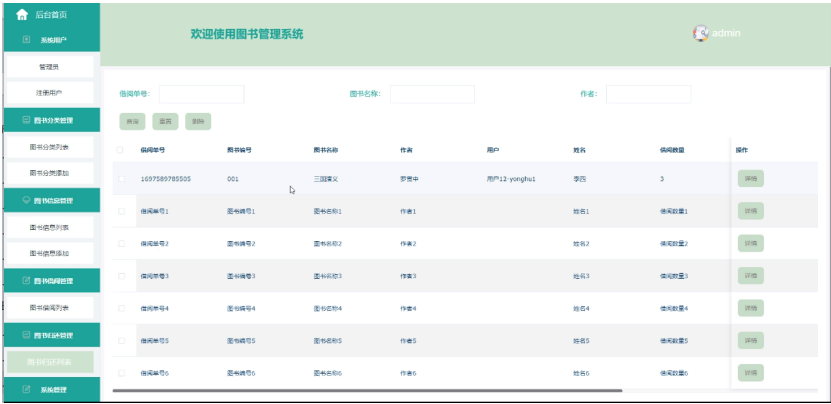This screenshot has height=404, width=831.
Task: Tick the checkbox for row 借阅单号2
Action: [x=121, y=244]
